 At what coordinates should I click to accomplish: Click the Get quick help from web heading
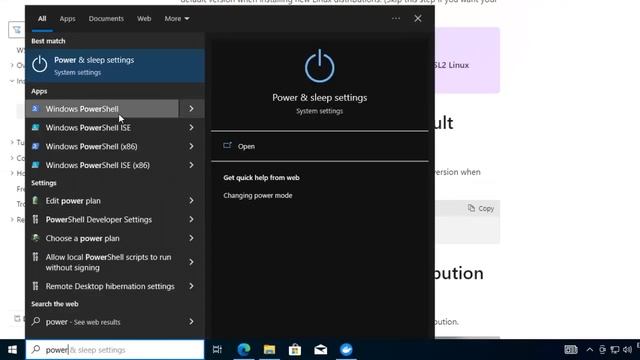pyautogui.click(x=261, y=178)
